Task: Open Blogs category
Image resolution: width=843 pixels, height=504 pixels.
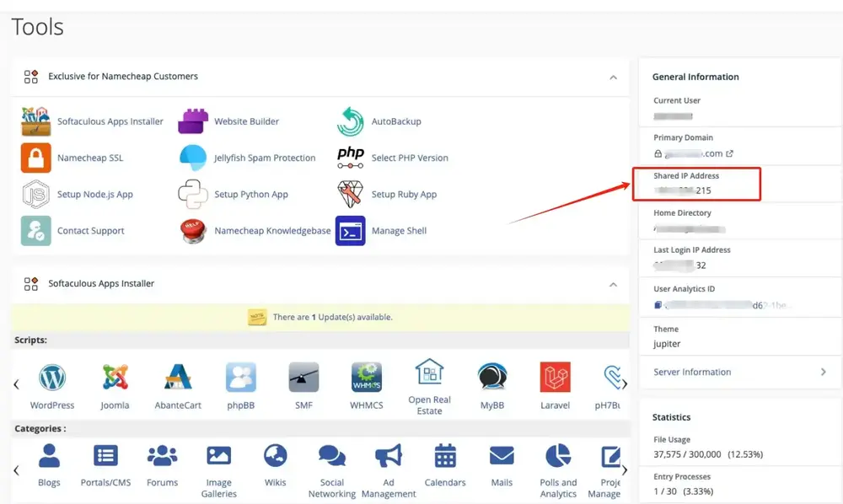Action: click(x=49, y=465)
